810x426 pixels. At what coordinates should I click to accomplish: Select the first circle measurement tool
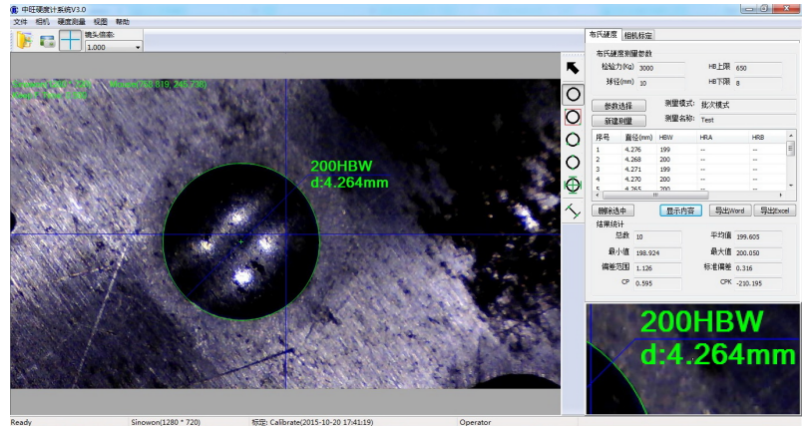click(573, 93)
